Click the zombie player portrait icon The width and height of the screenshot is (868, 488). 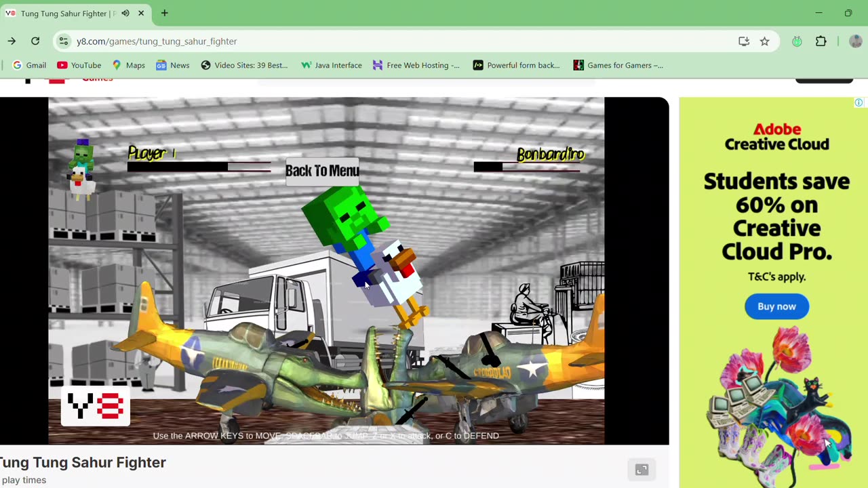click(81, 169)
